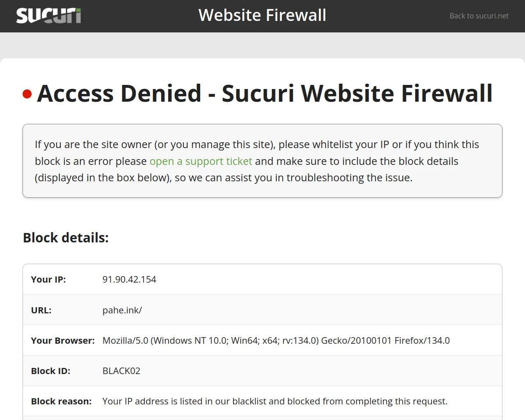Click the 'URL:' row label
This screenshot has height=420, width=525.
coord(41,310)
